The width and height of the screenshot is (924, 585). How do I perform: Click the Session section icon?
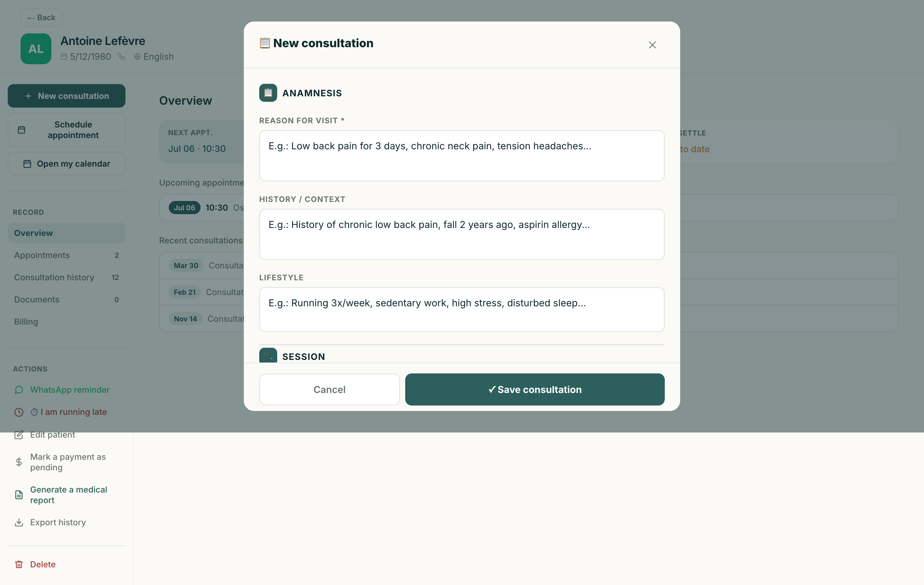point(268,355)
